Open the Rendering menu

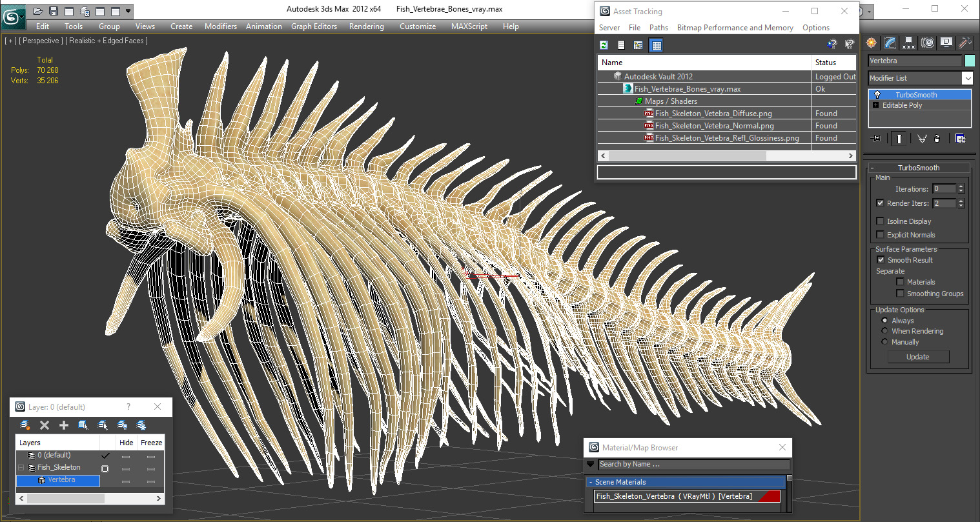pyautogui.click(x=366, y=26)
